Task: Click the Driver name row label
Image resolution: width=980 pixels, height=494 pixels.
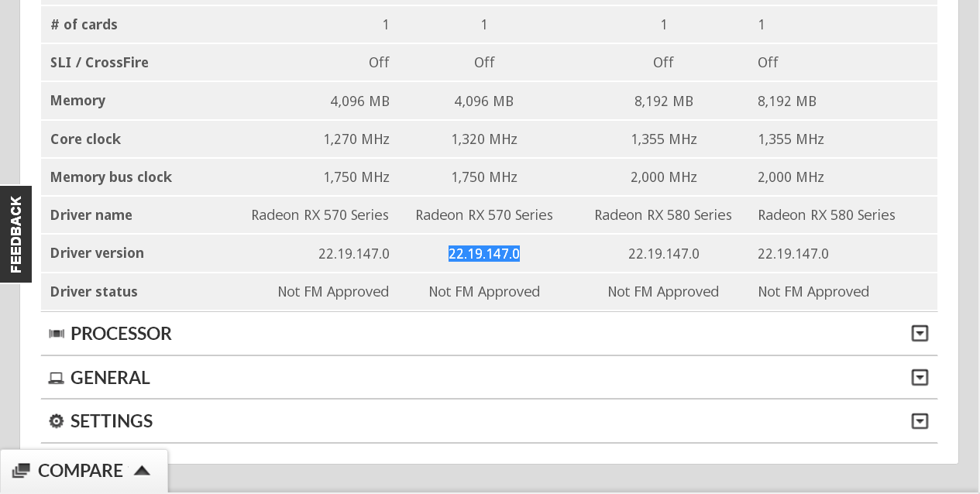Action: 91,215
